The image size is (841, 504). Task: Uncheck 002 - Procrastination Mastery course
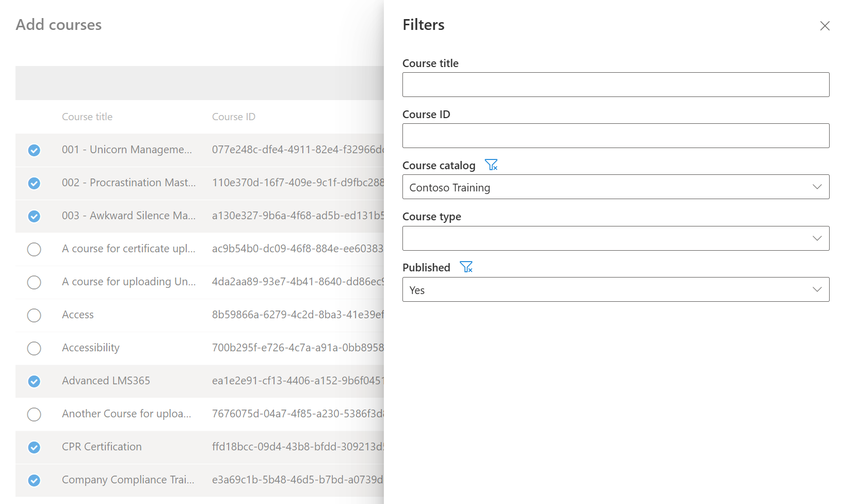pyautogui.click(x=34, y=183)
